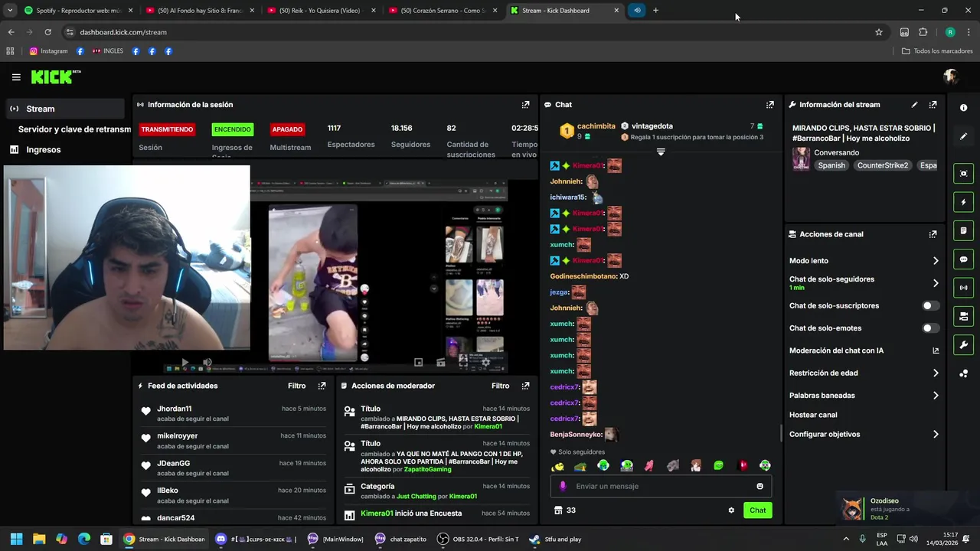The image size is (980, 551).
Task: Pop out the Feed de actividades panel
Action: click(322, 386)
